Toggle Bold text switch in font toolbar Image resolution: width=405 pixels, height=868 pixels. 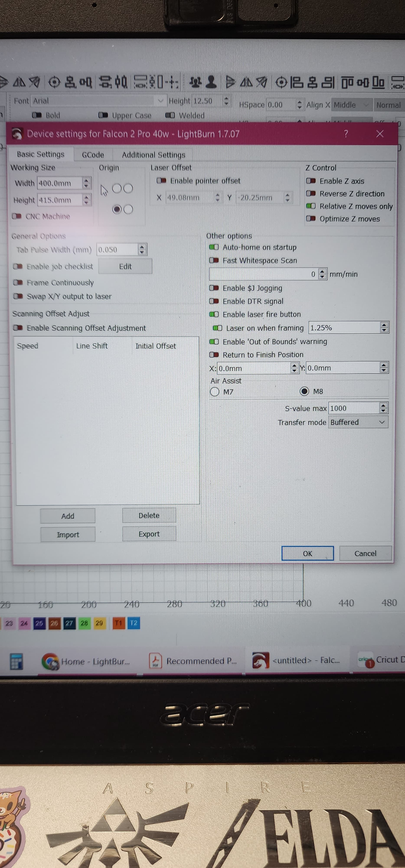pyautogui.click(x=36, y=115)
